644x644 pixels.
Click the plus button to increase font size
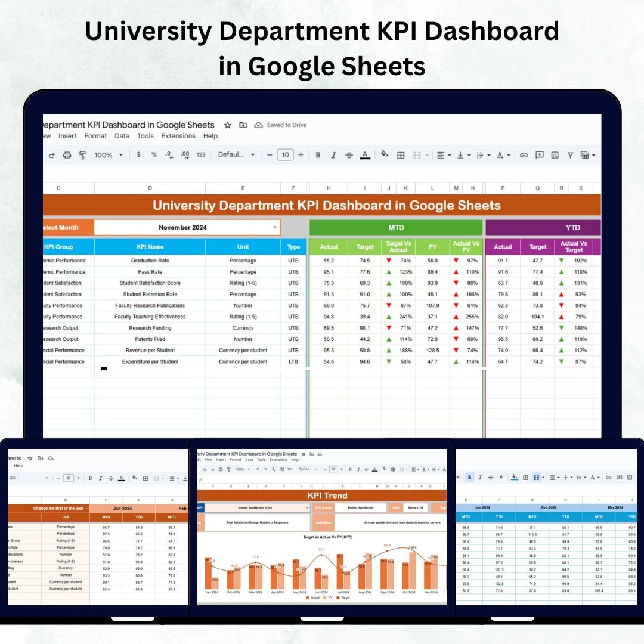click(x=301, y=155)
